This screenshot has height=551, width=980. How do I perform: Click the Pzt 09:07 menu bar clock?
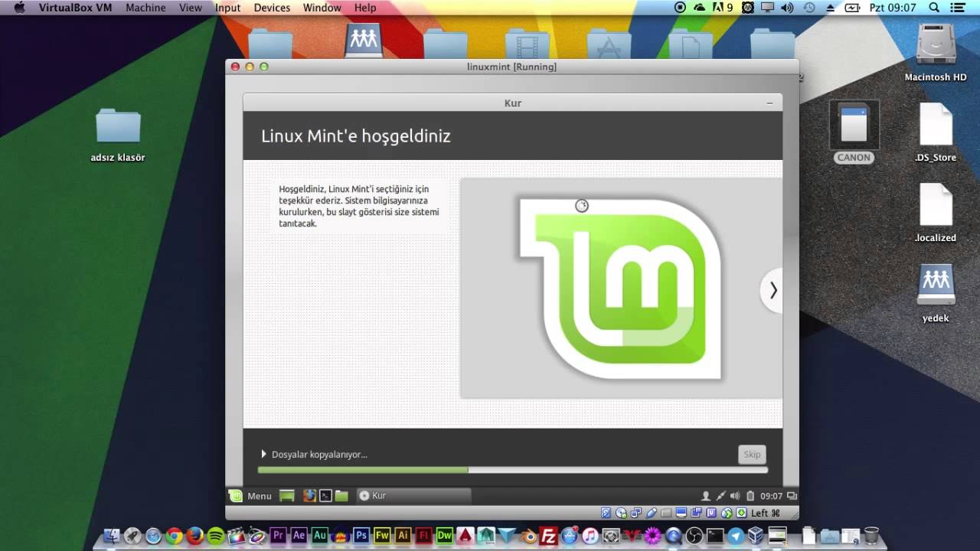(x=893, y=8)
